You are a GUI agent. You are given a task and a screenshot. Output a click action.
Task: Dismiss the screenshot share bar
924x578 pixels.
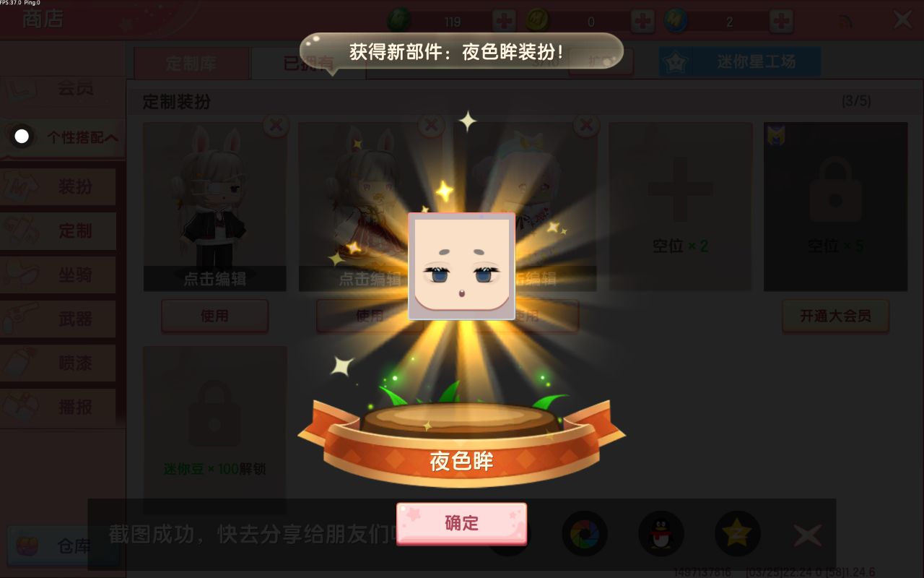[807, 535]
